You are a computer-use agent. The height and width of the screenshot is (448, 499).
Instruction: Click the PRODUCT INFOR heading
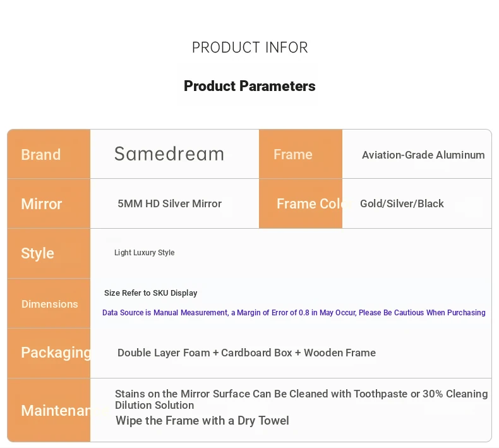pos(249,47)
